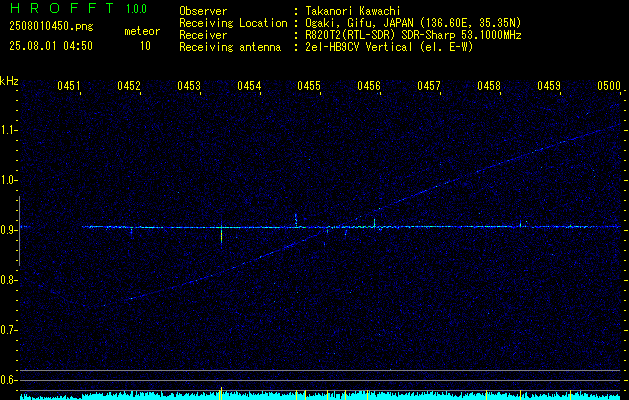Select observer name Takanori Kawachi
The width and height of the screenshot is (629, 400).
click(353, 11)
